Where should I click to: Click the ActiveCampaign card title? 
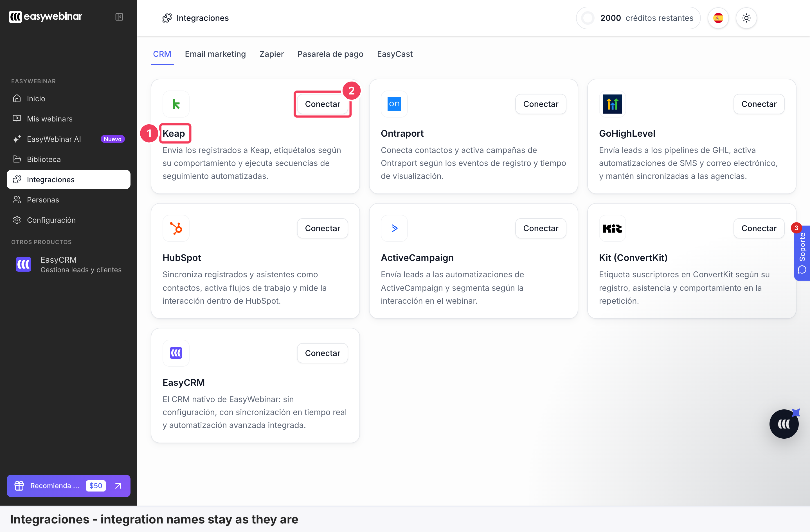[417, 258]
